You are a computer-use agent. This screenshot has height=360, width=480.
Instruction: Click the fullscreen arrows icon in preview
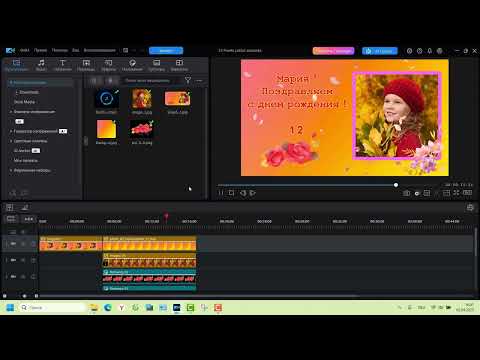(x=456, y=193)
